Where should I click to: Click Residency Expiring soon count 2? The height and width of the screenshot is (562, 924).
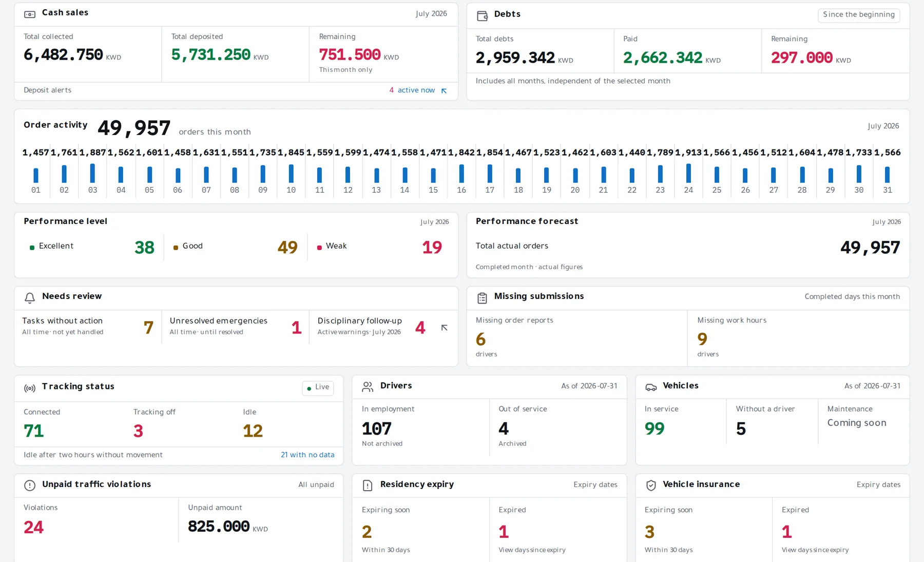coord(367,532)
